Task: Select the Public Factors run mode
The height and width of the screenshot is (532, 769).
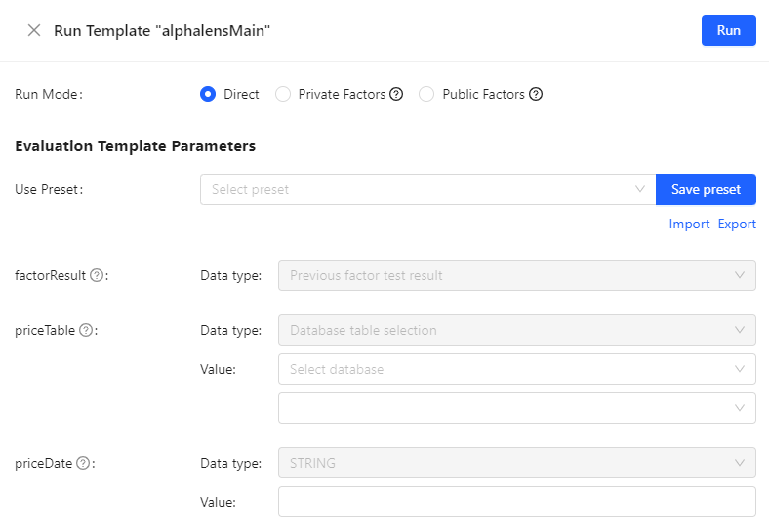Action: click(426, 95)
